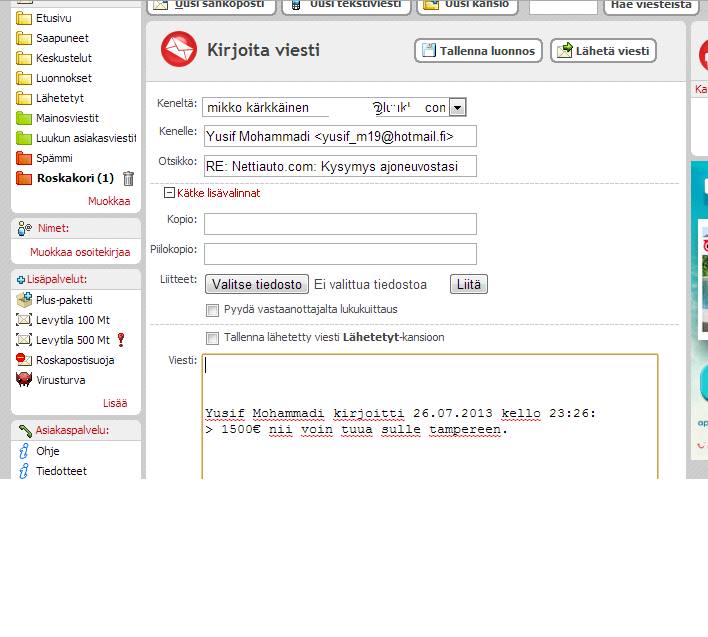Screen dimensions: 708x637
Task: Open Muokkaa osoitekirjaa link
Action: pos(80,252)
